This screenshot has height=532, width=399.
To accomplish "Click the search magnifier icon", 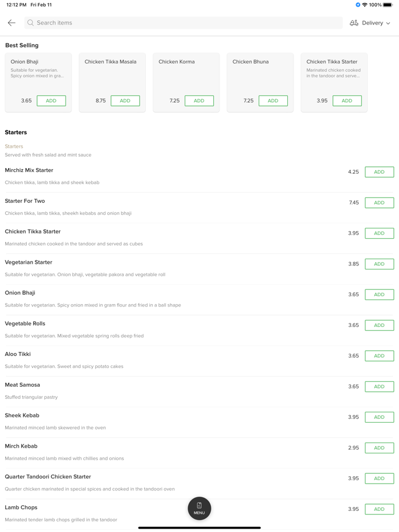I will (x=31, y=23).
